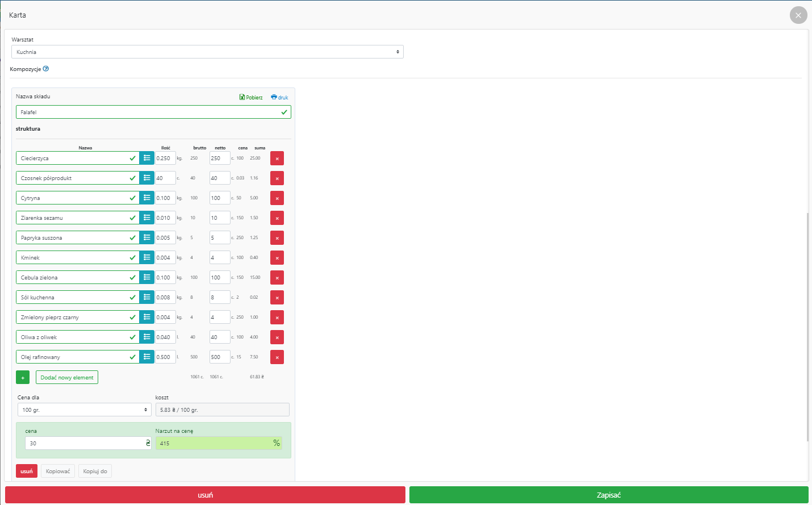This screenshot has height=505, width=812.
Task: Delete the Czosnek półprodukt ingredient row
Action: click(x=277, y=178)
